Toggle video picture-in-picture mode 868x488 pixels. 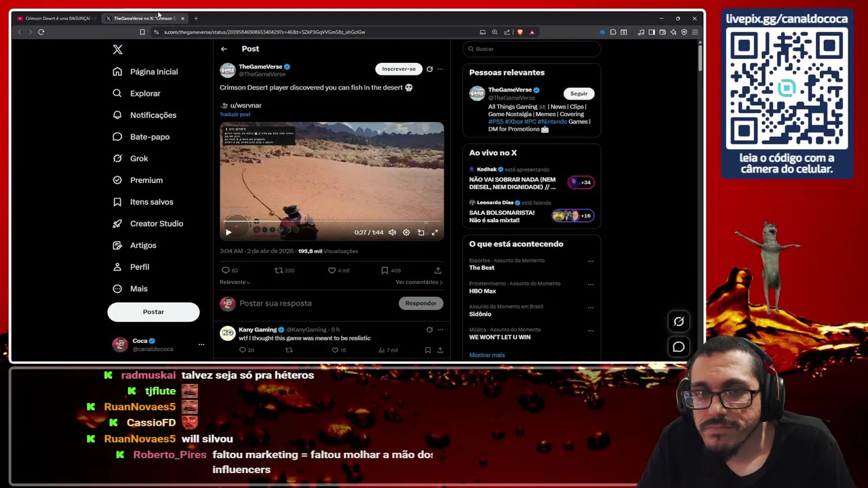pyautogui.click(x=420, y=232)
